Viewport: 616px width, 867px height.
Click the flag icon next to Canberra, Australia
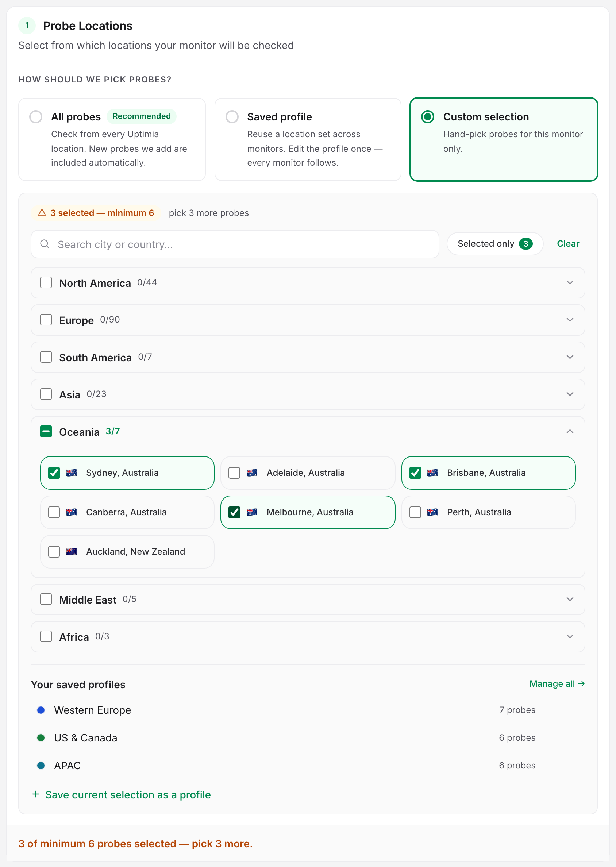coord(71,512)
